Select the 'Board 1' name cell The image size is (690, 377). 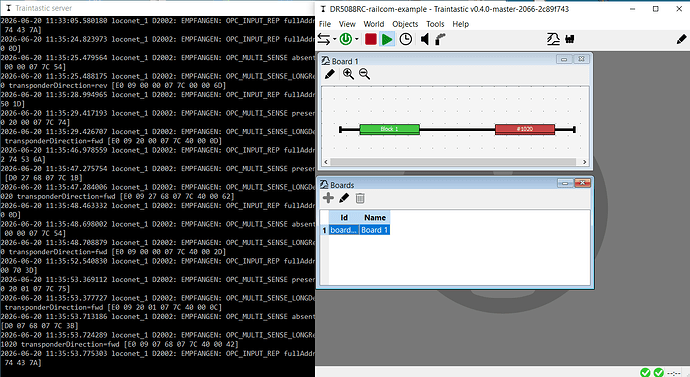[375, 230]
